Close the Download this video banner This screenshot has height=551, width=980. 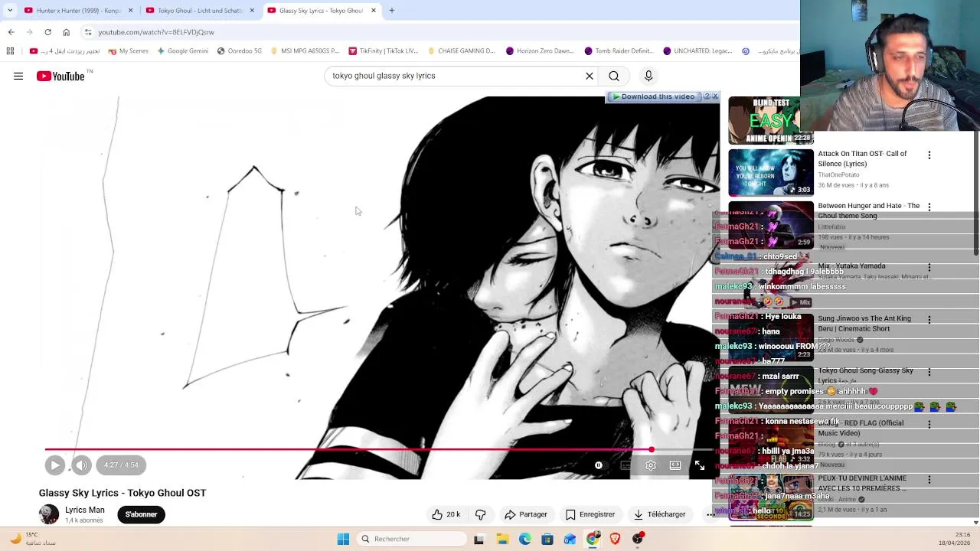tap(715, 96)
